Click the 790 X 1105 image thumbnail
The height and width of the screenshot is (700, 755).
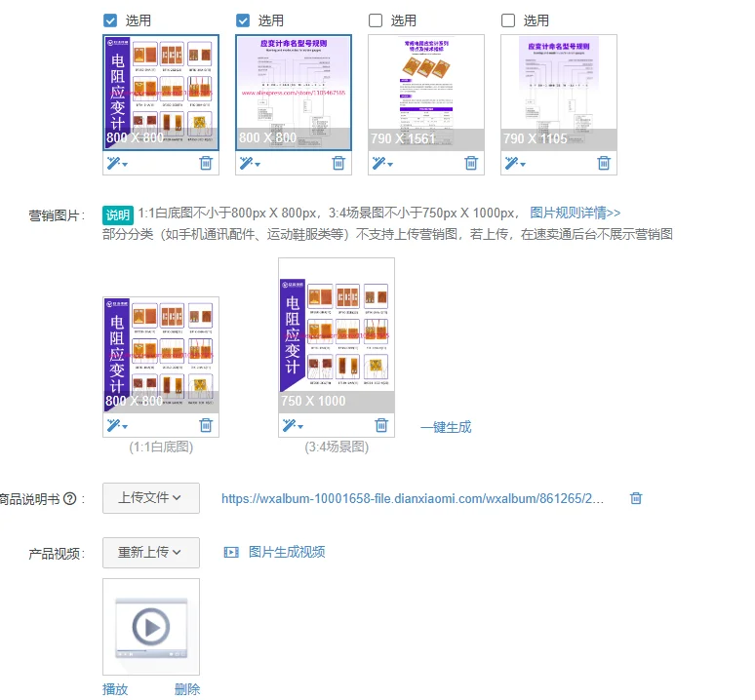click(559, 93)
